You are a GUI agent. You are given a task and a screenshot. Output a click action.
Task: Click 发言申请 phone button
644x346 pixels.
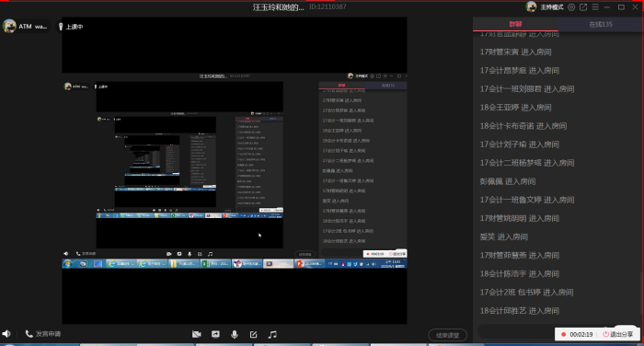[43, 334]
